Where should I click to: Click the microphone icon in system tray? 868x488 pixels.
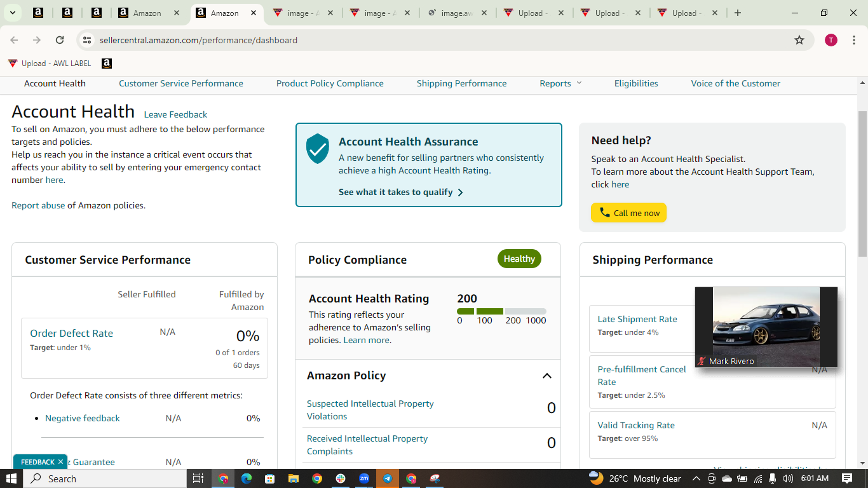click(773, 478)
